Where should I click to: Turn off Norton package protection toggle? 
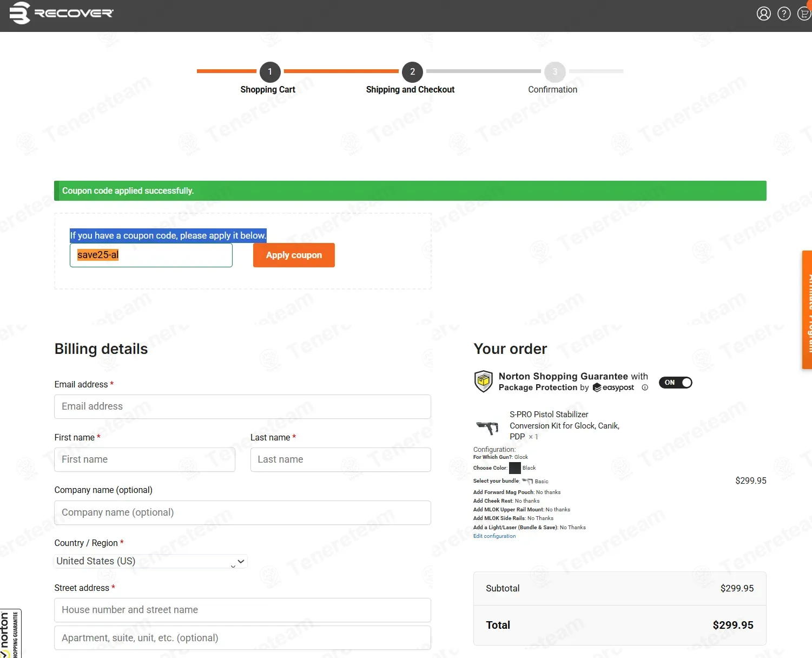click(x=675, y=383)
